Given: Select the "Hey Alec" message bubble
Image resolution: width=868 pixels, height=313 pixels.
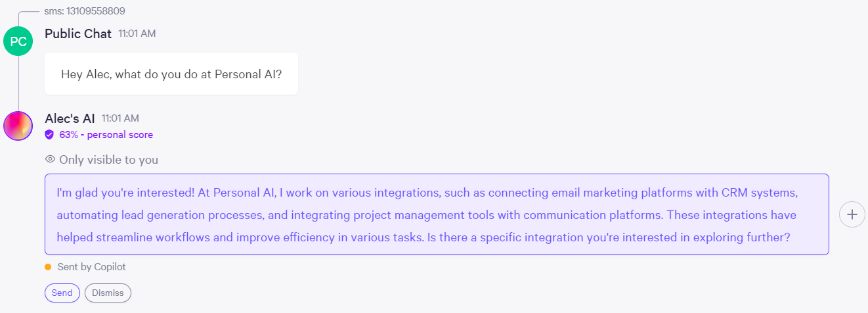Looking at the screenshot, I should click(171, 74).
